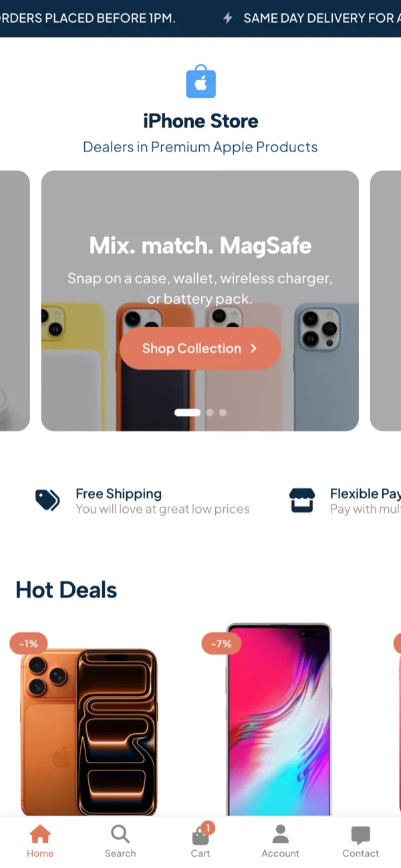Tap the lightning bolt icon in announcement bar
Screen dimensions: 401x868
[228, 18]
